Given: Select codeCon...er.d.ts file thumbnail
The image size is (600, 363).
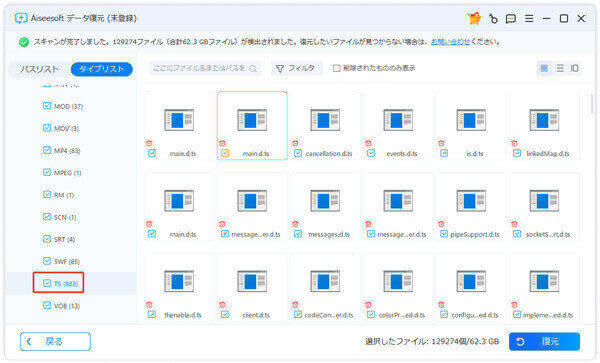Looking at the screenshot, I should click(x=325, y=281).
